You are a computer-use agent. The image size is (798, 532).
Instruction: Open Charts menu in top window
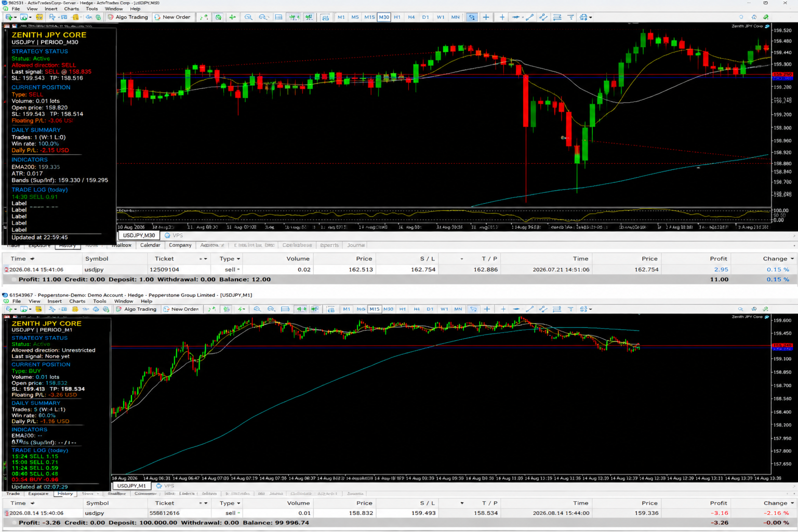pyautogui.click(x=71, y=9)
